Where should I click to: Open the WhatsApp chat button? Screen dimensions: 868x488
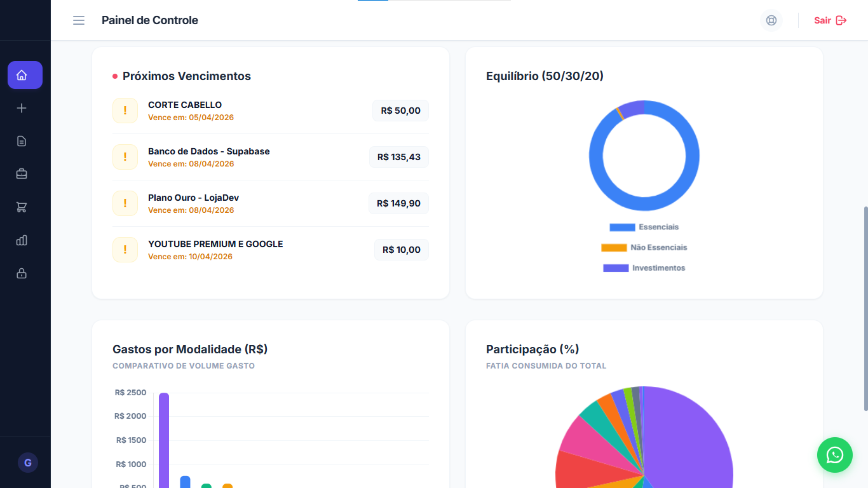835,455
